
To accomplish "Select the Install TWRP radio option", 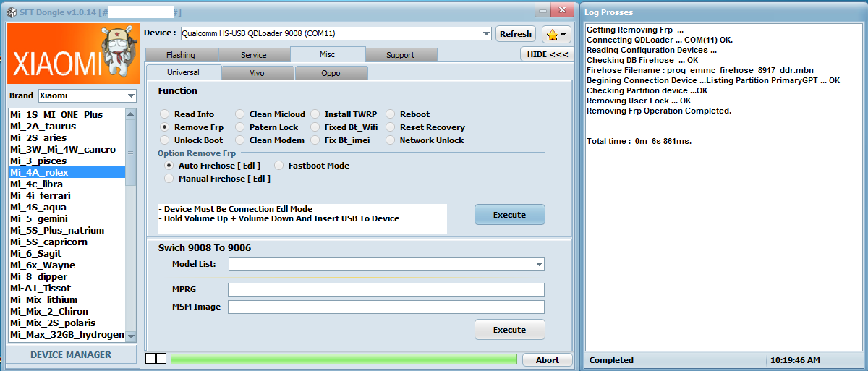I will [346, 114].
